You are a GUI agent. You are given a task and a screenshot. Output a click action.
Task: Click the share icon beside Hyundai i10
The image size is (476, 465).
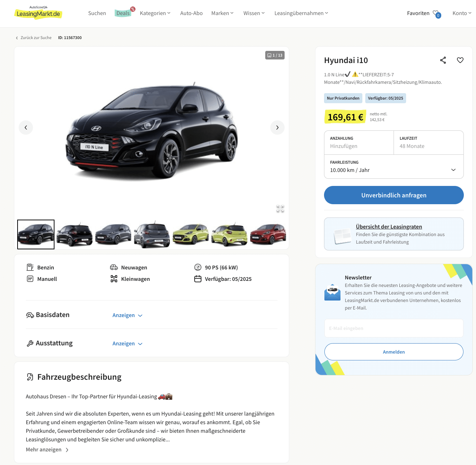(443, 60)
